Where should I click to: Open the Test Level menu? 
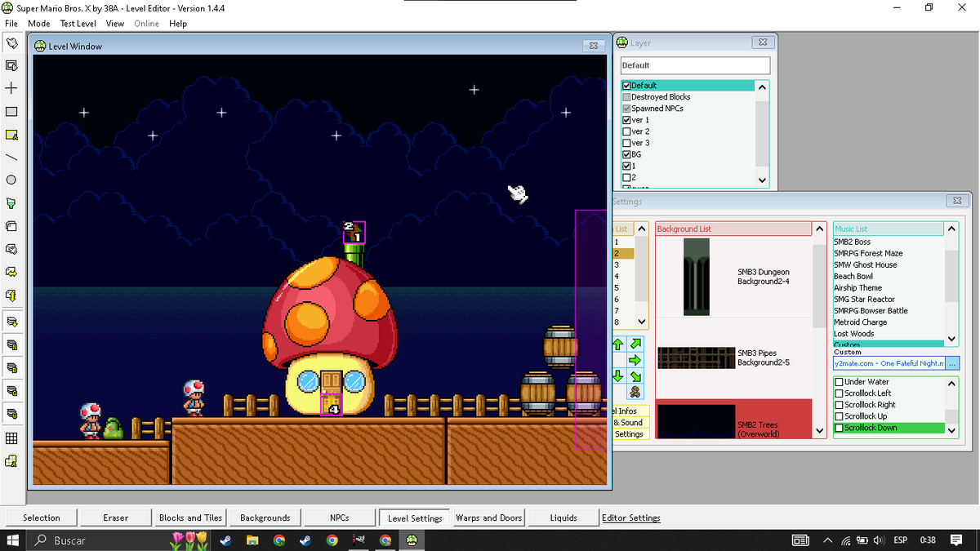[x=78, y=24]
